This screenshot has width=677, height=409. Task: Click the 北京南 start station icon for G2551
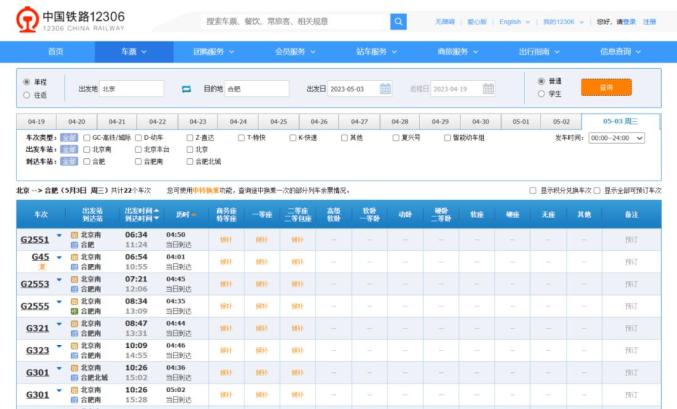pos(74,234)
